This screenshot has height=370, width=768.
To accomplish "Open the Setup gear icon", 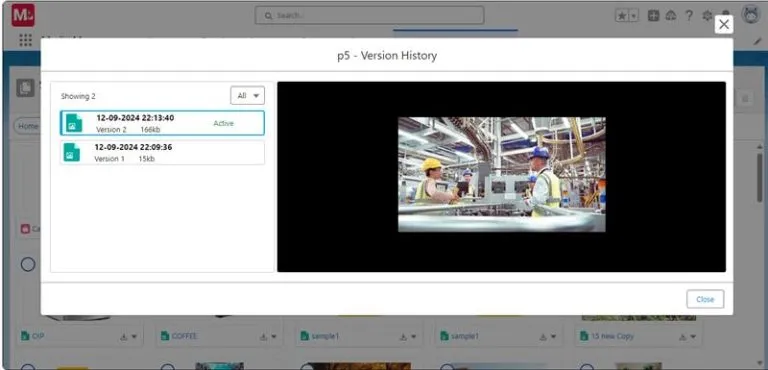I will pyautogui.click(x=707, y=16).
